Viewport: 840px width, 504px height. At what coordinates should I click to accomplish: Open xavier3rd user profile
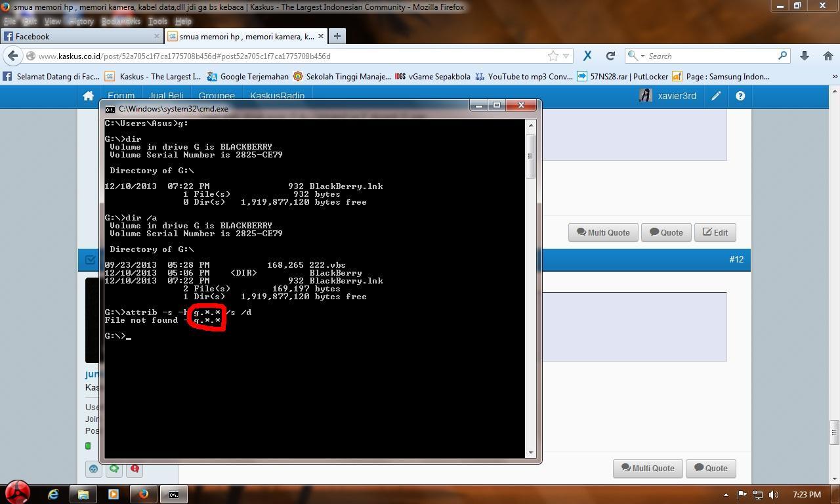[667, 96]
